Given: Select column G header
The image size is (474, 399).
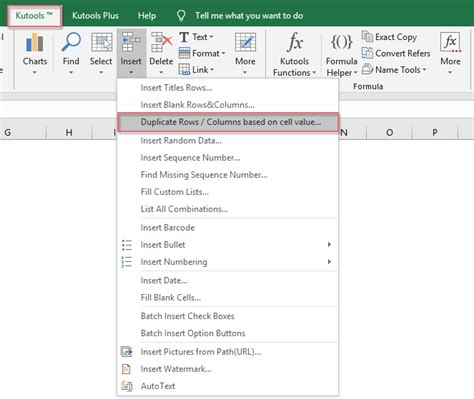Looking at the screenshot, I should pyautogui.click(x=23, y=132).
